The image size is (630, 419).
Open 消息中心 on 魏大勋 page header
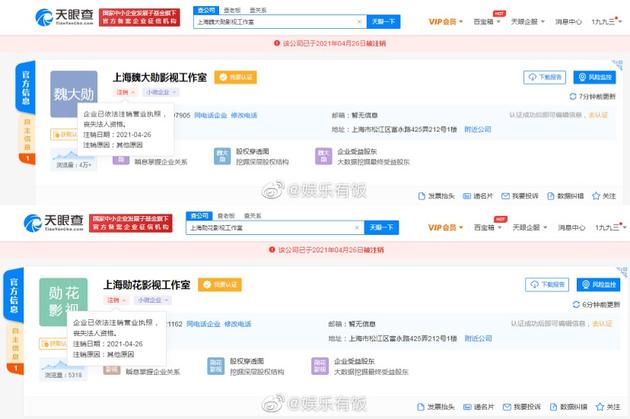click(x=568, y=22)
